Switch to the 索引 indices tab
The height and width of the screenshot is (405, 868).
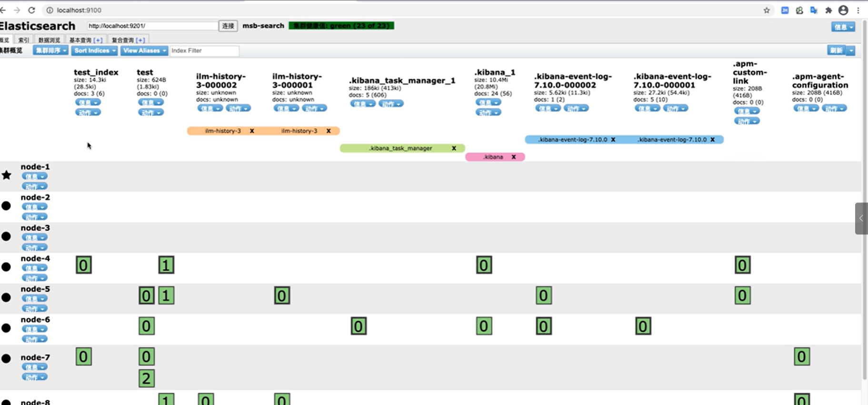(24, 40)
